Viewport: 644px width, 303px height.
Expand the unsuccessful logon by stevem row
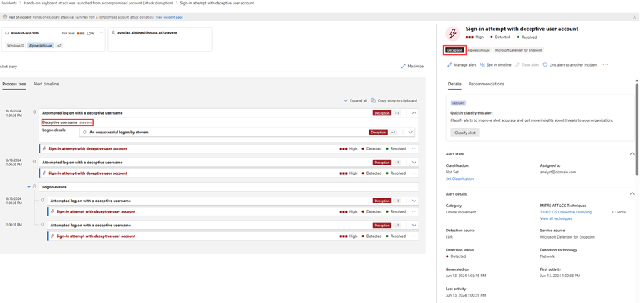[x=410, y=133]
